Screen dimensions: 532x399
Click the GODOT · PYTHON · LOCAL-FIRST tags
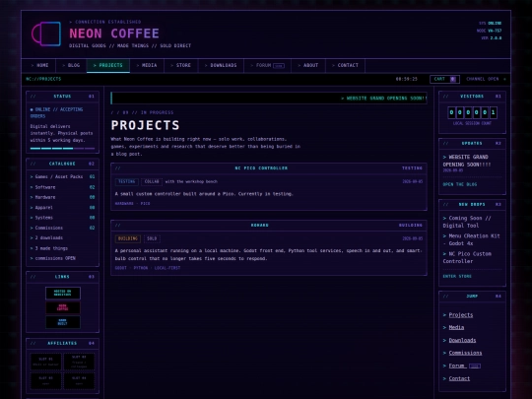148,268
